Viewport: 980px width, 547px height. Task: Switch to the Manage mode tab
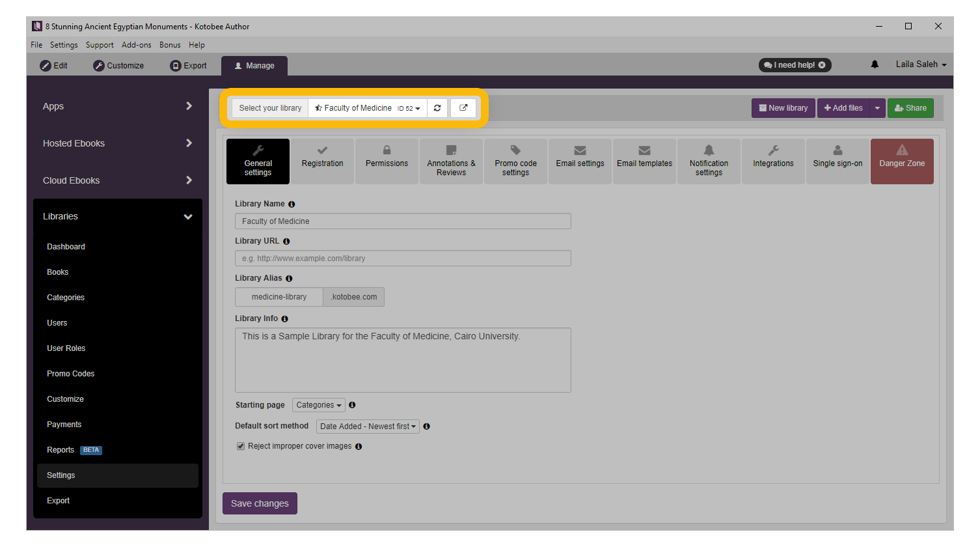click(x=254, y=66)
